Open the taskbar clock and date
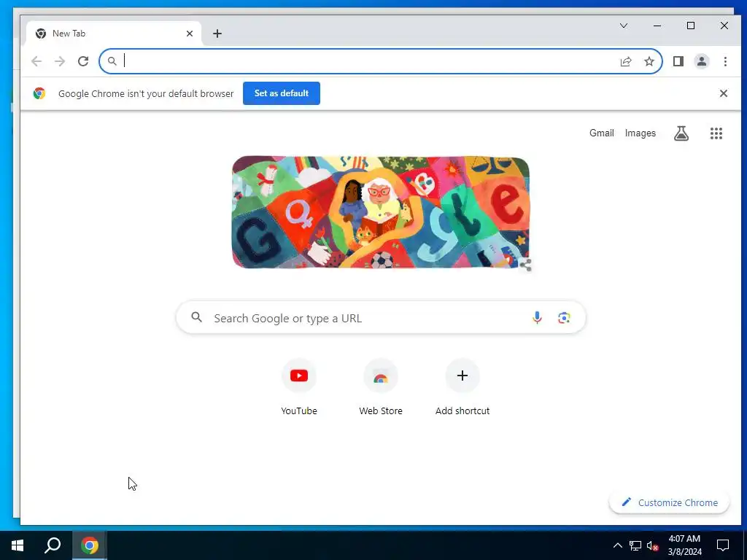Image resolution: width=747 pixels, height=560 pixels. (x=684, y=545)
